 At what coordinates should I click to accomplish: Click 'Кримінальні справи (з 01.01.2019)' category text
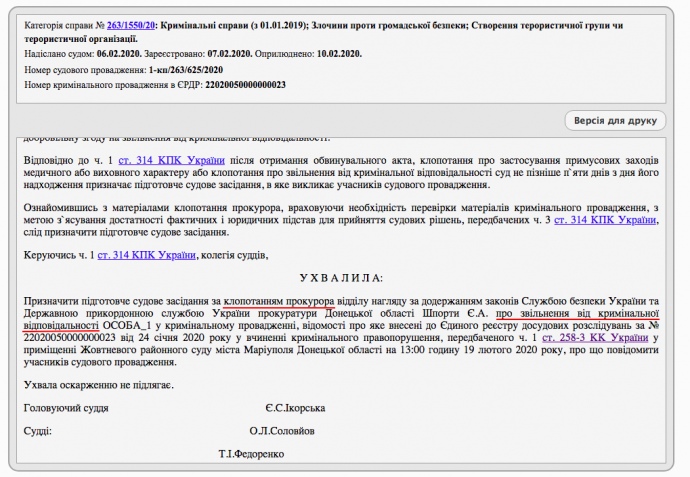click(x=252, y=20)
